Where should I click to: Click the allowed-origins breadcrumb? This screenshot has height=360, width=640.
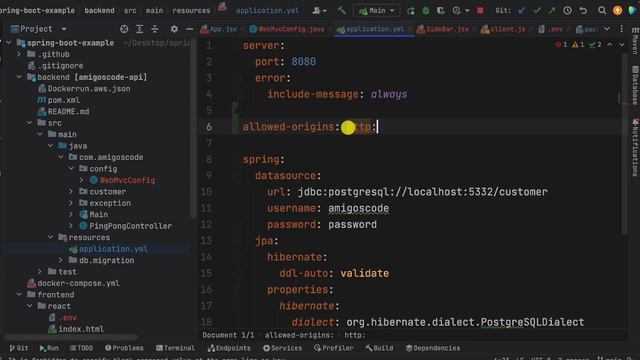point(299,335)
